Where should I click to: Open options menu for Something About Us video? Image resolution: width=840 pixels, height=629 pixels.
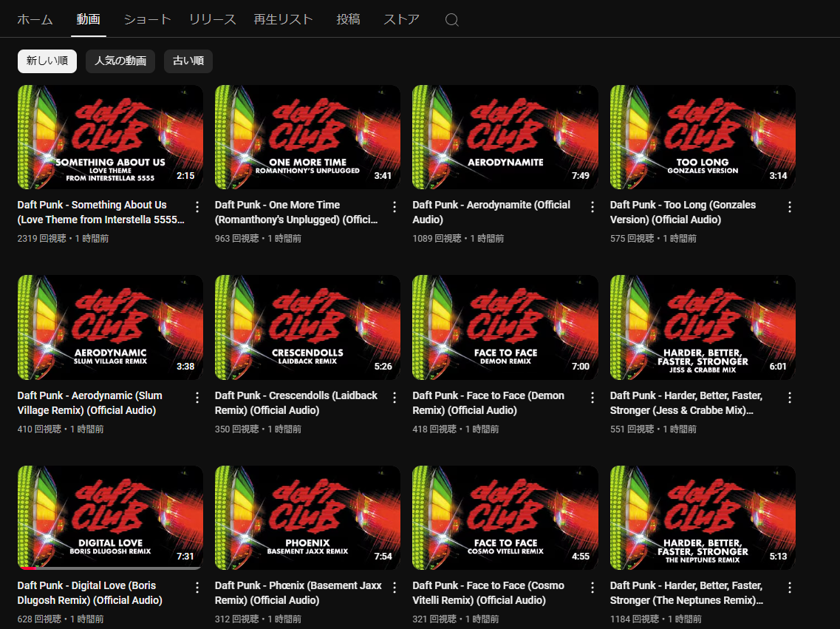pyautogui.click(x=197, y=207)
